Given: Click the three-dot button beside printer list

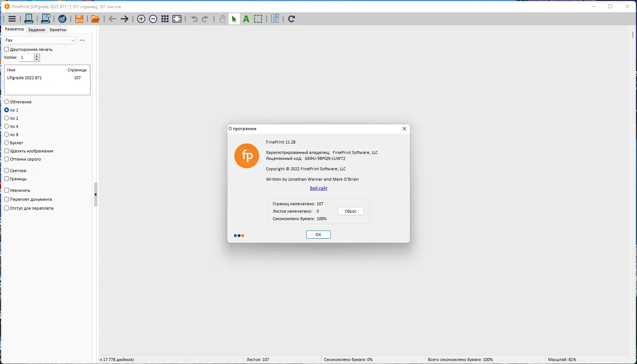Looking at the screenshot, I should click(82, 40).
